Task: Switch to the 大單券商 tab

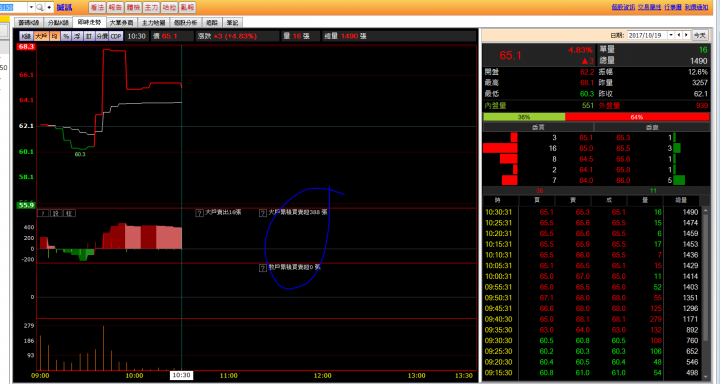Action: (x=121, y=23)
